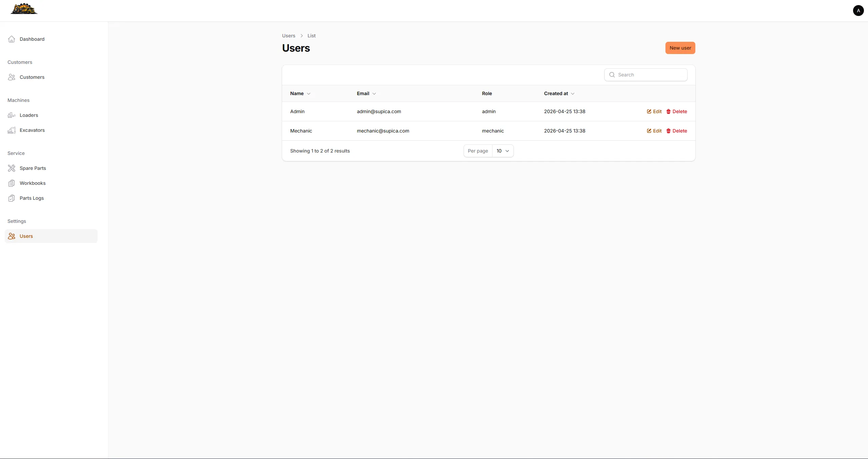The height and width of the screenshot is (459, 868).
Task: Click the Users icon in Settings section
Action: coord(12,236)
